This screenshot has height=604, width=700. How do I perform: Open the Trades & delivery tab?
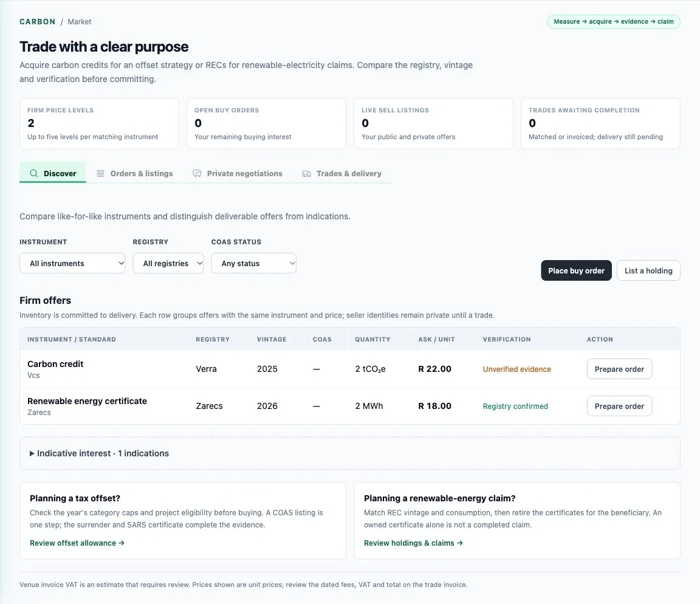point(342,173)
